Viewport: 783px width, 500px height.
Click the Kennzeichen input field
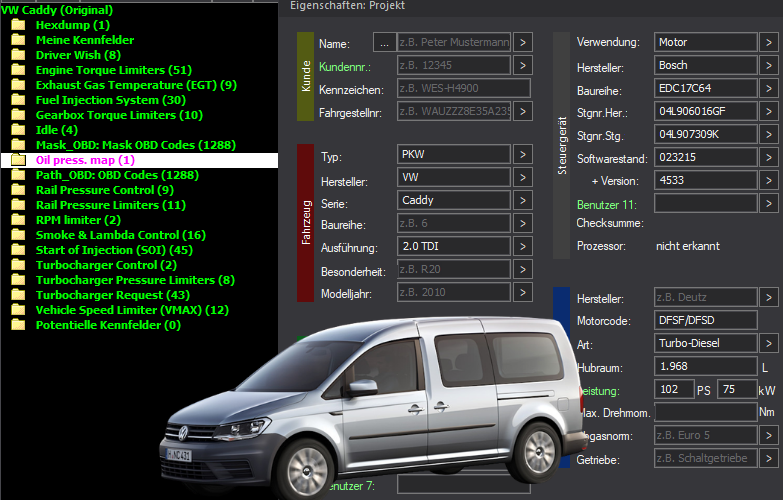(464, 88)
